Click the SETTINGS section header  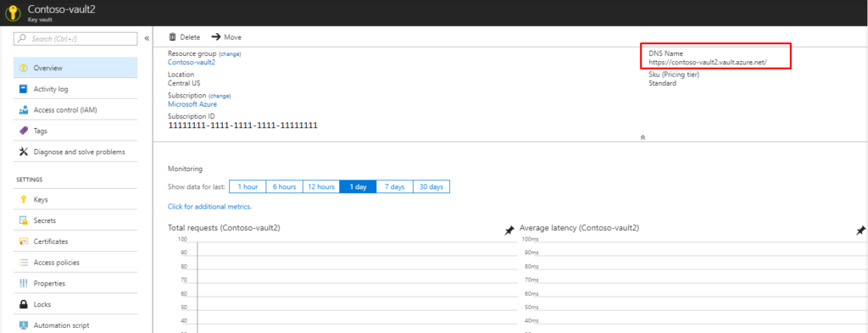[30, 180]
